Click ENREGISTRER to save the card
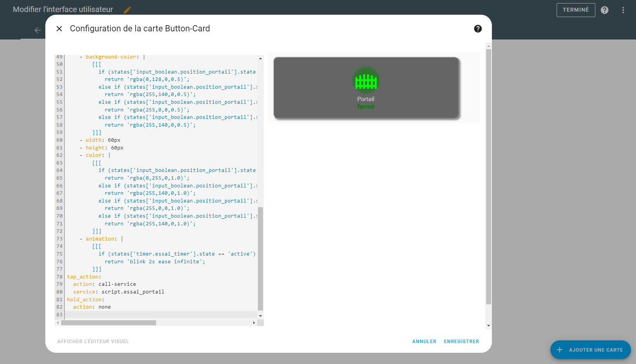This screenshot has width=636, height=364. point(461,342)
